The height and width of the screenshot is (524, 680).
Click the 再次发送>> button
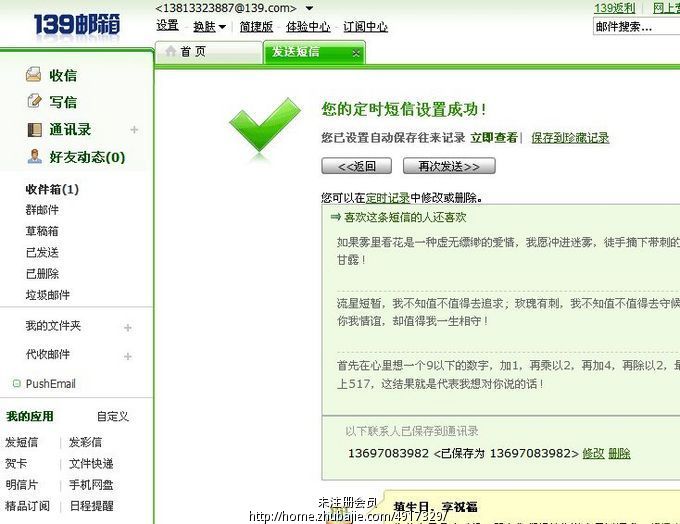(449, 166)
